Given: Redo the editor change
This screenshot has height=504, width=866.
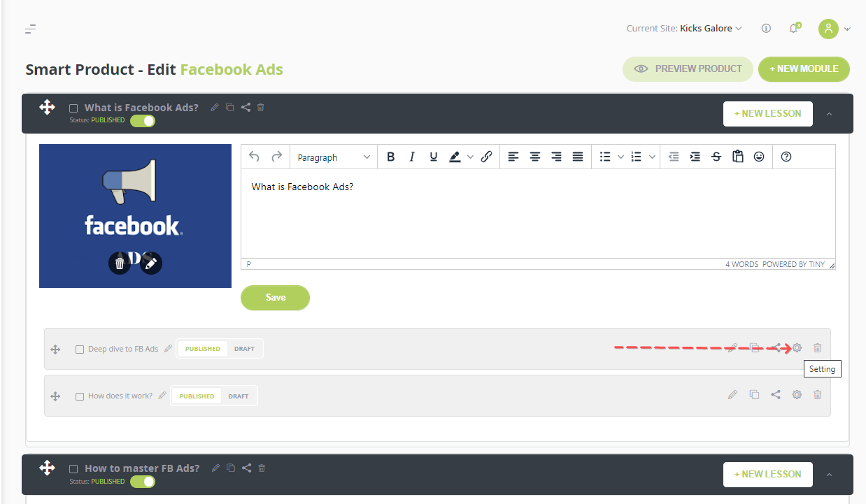Looking at the screenshot, I should (276, 157).
